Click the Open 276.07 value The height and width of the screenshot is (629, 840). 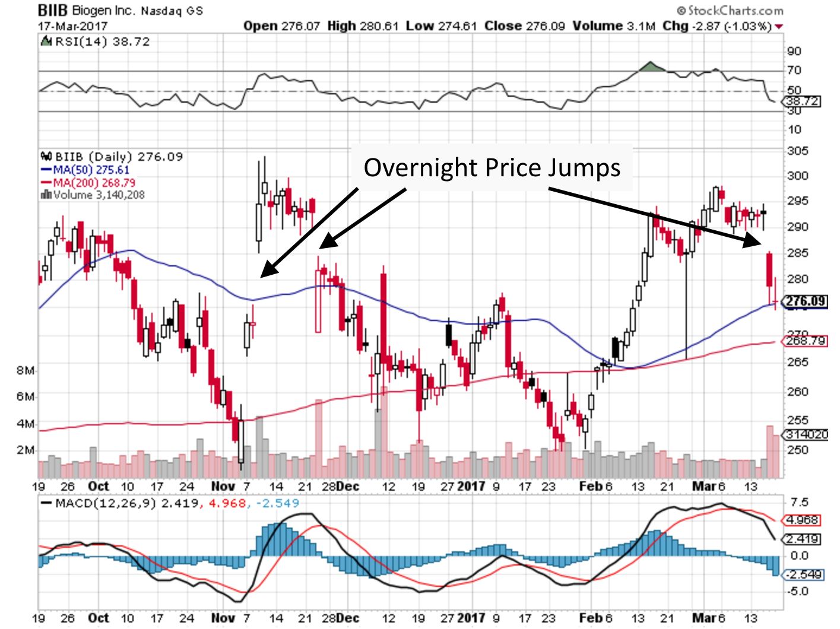tap(282, 26)
